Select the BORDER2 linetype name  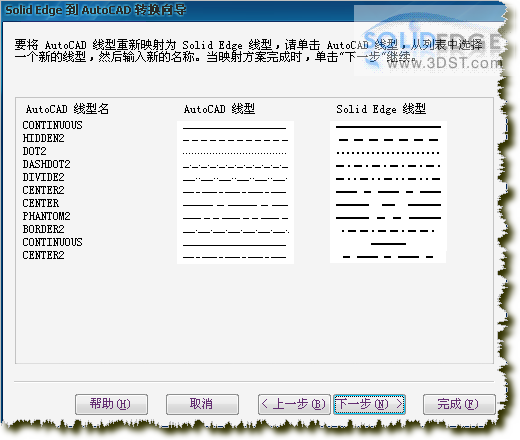[x=43, y=229]
